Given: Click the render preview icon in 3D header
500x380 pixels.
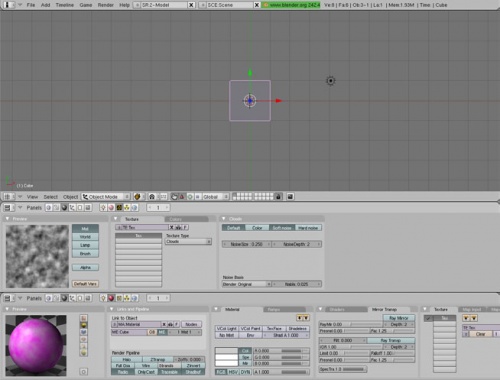Looking at the screenshot, I should (290, 197).
